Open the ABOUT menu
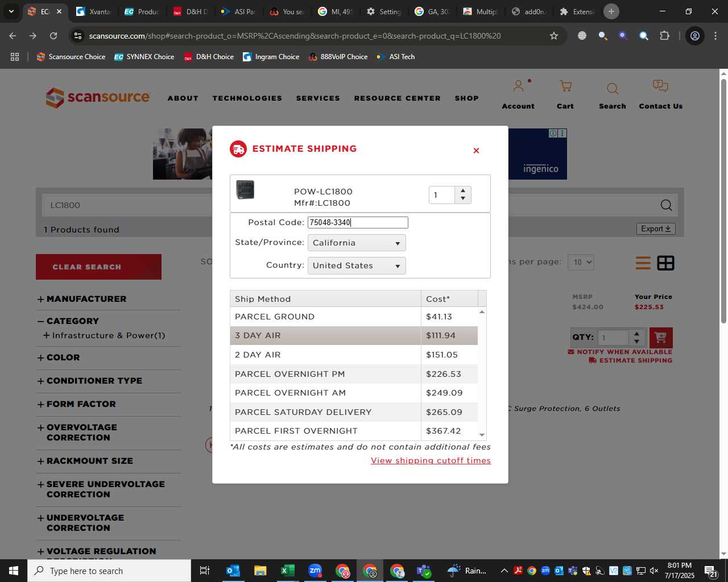Viewport: 728px width, 582px height. [183, 98]
